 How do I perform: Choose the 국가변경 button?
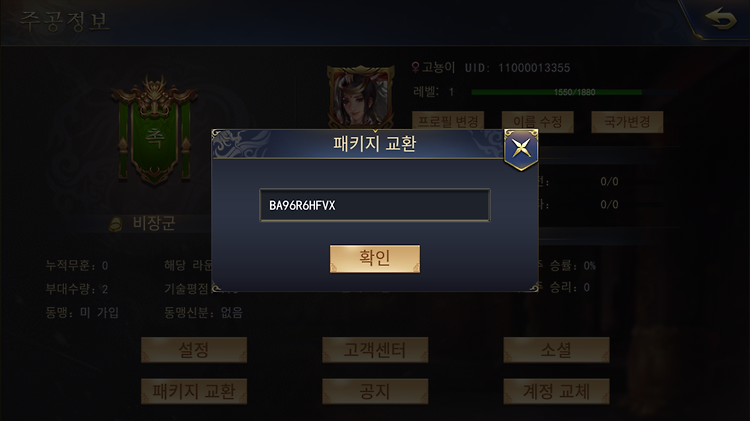[627, 122]
